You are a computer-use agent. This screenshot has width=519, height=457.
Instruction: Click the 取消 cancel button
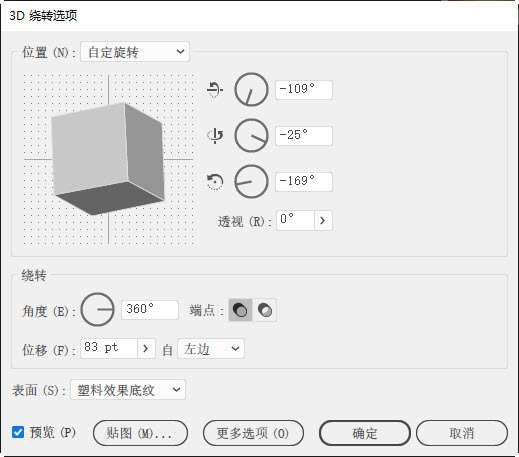pyautogui.click(x=462, y=433)
